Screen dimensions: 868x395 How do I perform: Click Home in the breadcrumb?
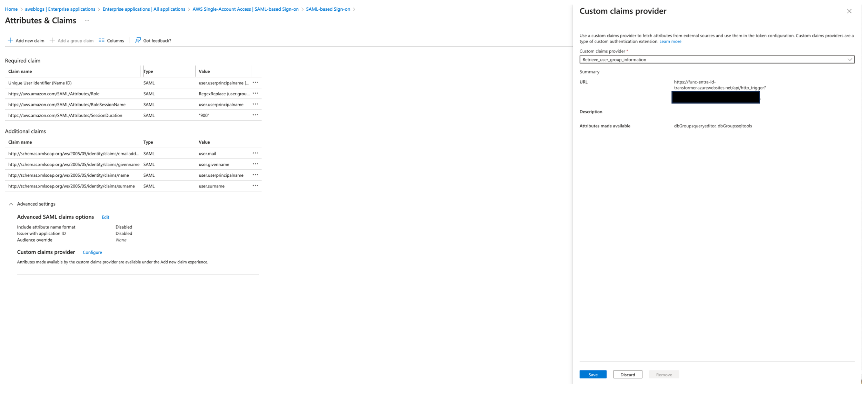point(11,9)
